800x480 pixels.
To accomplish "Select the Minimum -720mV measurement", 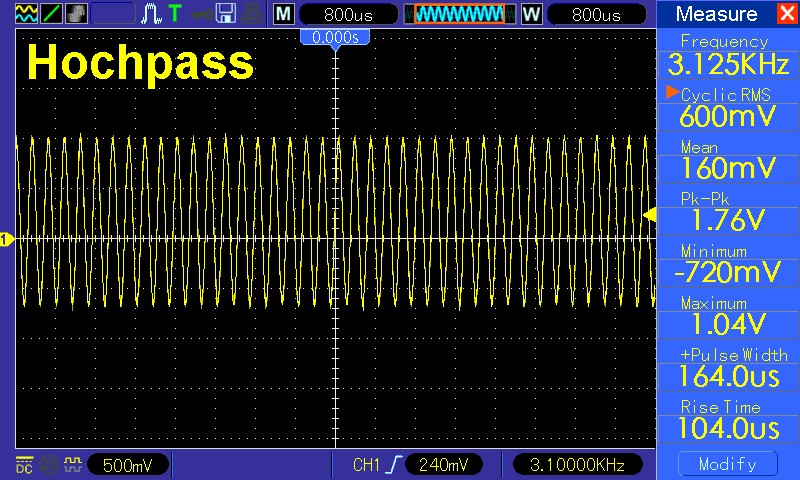I will point(728,264).
